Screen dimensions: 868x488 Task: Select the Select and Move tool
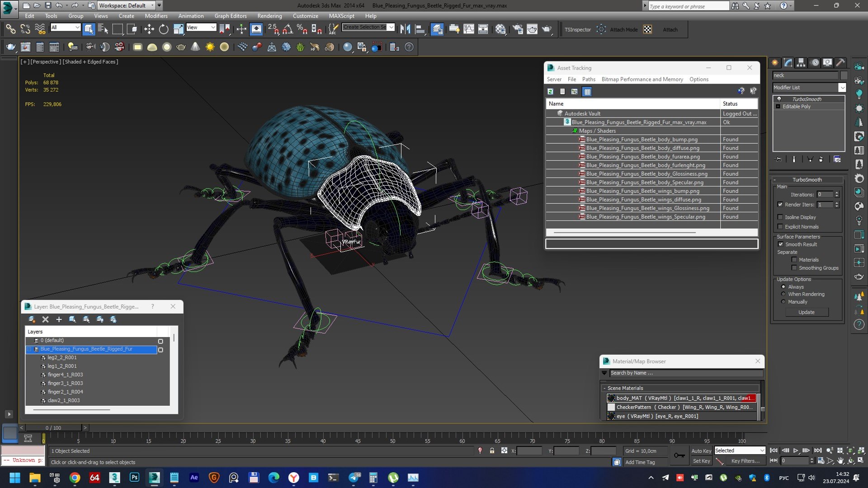[x=149, y=29]
